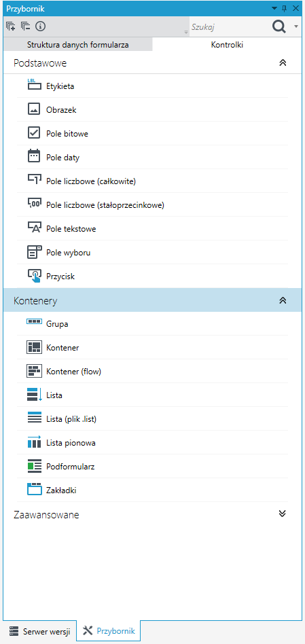The width and height of the screenshot is (305, 644).
Task: Click the Obrazek text label
Action: coord(62,110)
